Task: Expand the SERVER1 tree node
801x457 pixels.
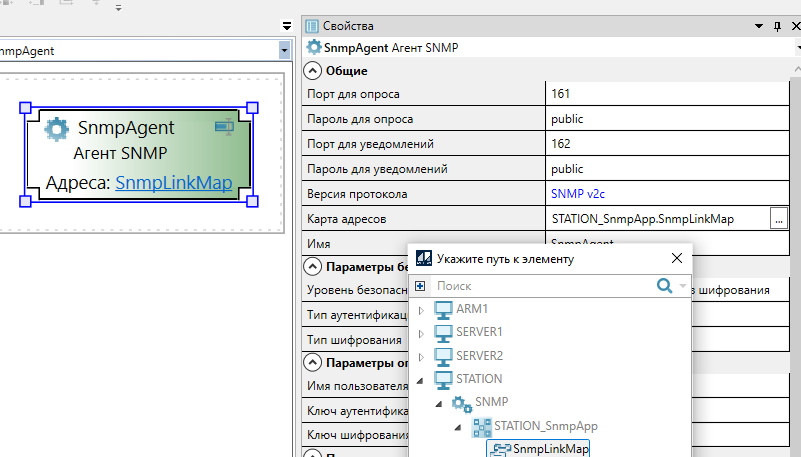Action: tap(421, 333)
